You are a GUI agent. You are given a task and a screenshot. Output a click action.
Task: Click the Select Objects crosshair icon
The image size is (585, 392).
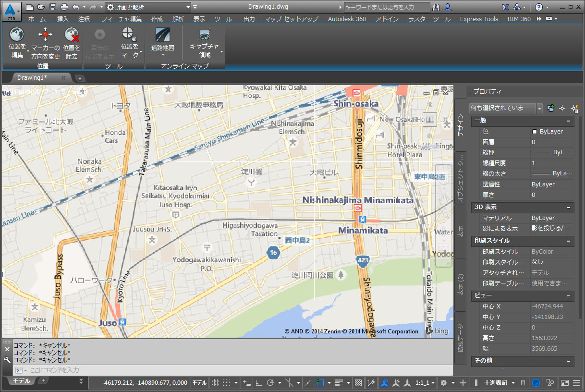(x=562, y=109)
